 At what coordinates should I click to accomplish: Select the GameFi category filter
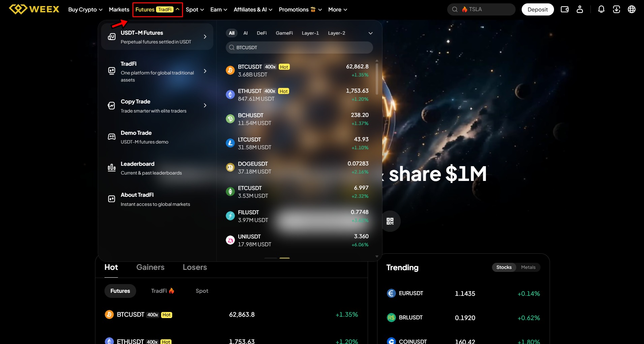[284, 33]
